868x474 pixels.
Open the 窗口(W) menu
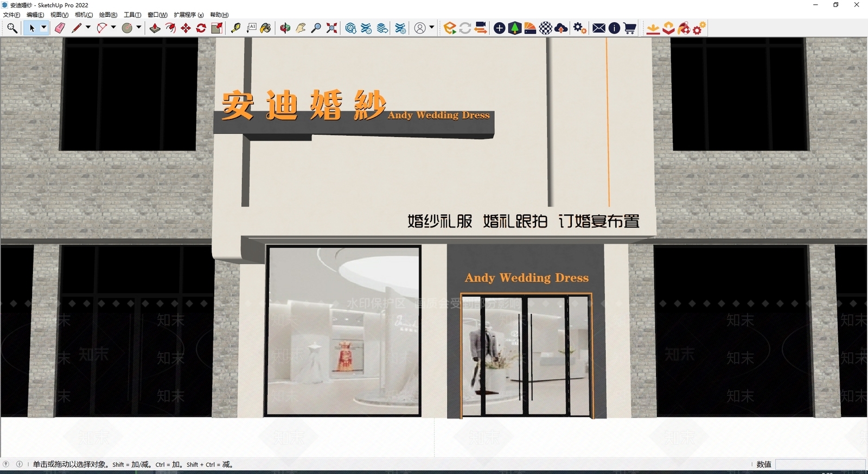point(157,15)
